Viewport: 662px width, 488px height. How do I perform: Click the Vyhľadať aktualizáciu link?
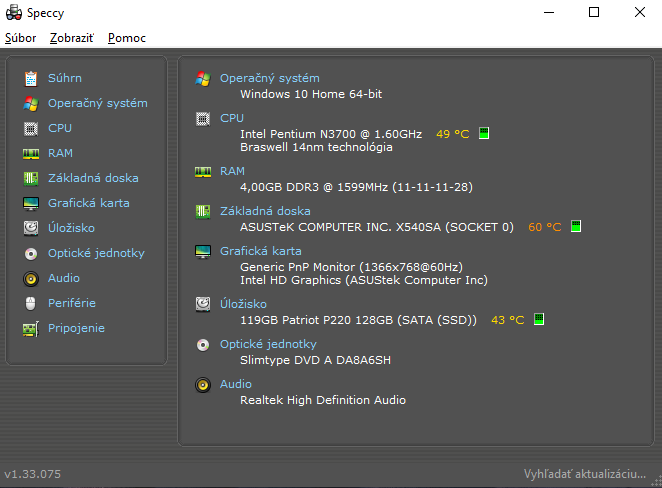(585, 473)
